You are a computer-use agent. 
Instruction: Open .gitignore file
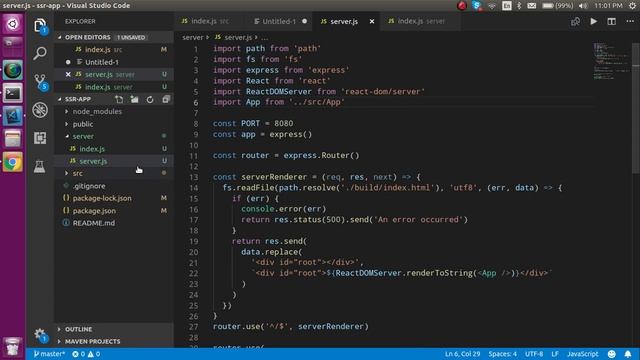pos(89,186)
